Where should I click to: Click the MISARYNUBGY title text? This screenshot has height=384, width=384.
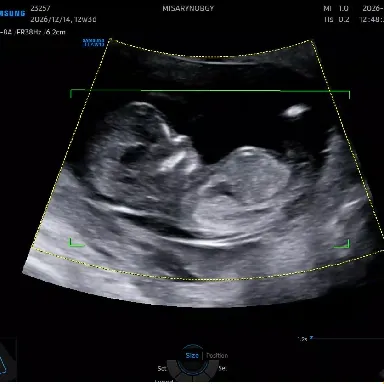pyautogui.click(x=188, y=9)
